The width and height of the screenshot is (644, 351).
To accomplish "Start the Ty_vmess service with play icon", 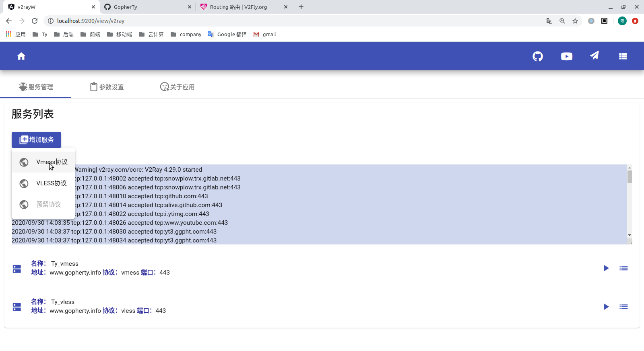I will (x=606, y=268).
